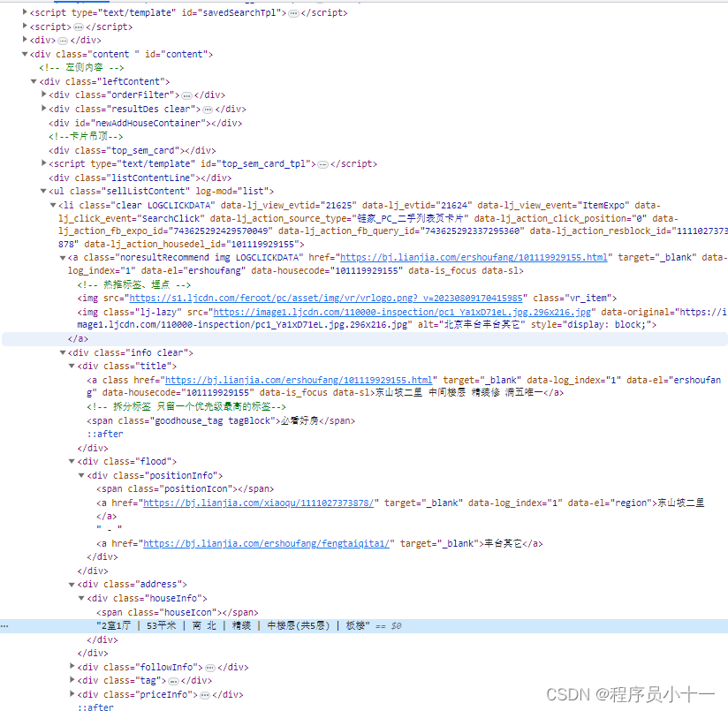Expand the script node below savedSearchTpl
Screen dimensions: 728x711
pyautogui.click(x=25, y=26)
